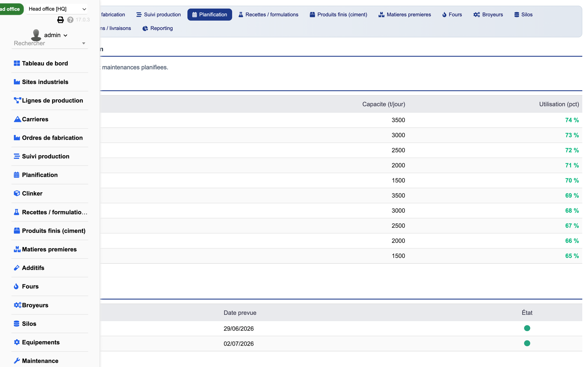This screenshot has width=588, height=367.
Task: Click the Silos database icon in sidebar
Action: pos(17,324)
